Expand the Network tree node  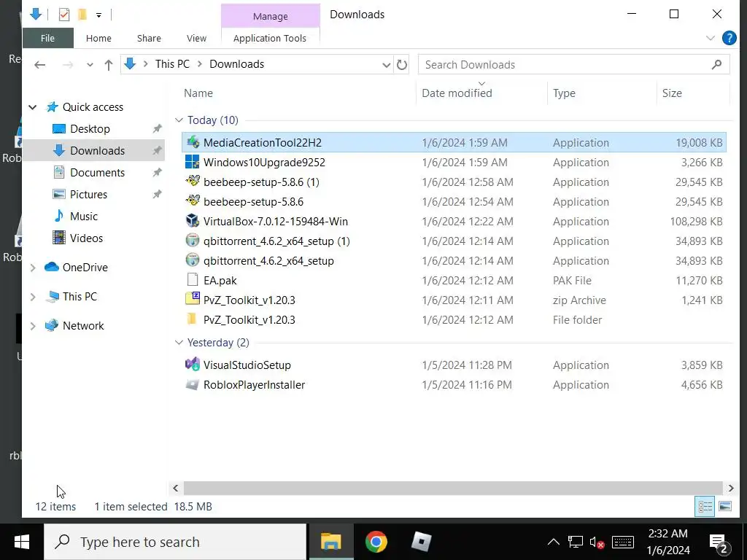[x=32, y=326]
